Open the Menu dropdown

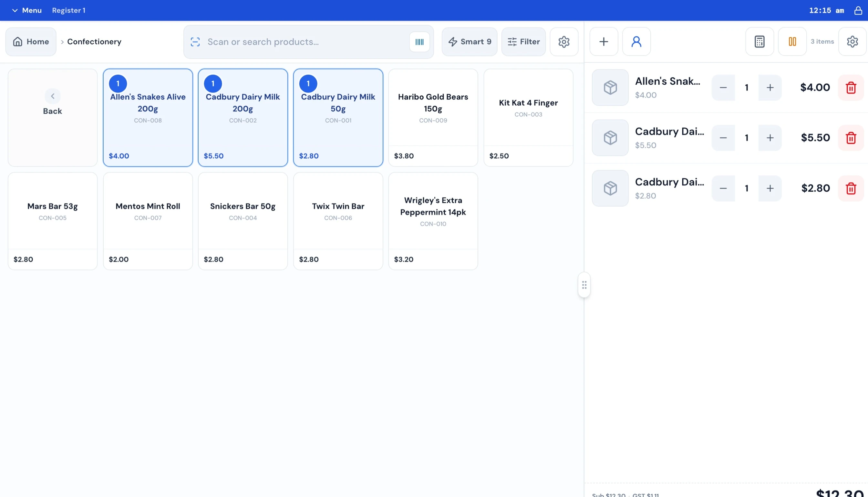pos(26,10)
